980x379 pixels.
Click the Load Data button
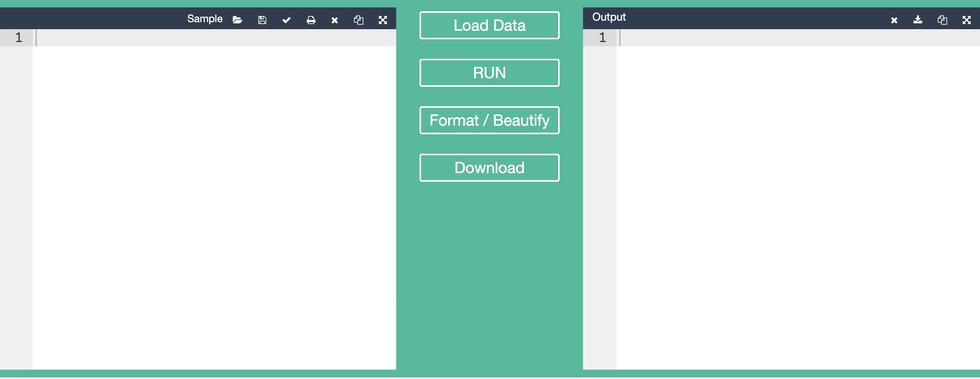tap(489, 25)
